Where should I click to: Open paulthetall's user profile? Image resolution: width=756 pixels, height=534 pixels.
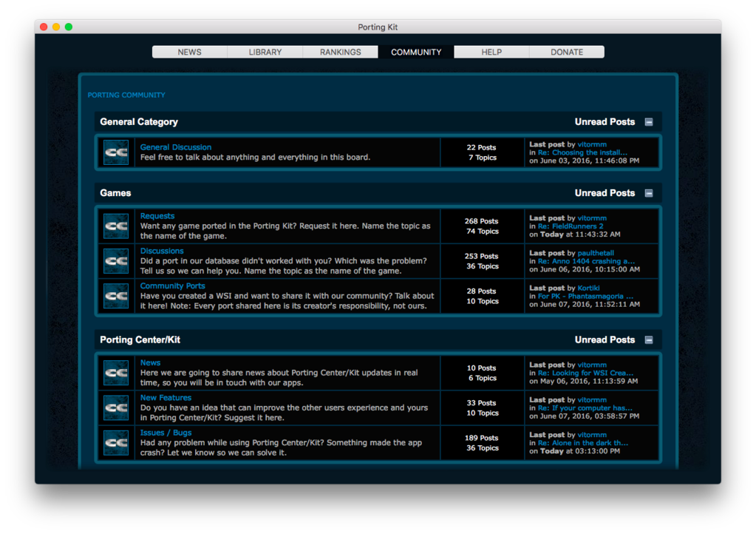click(596, 253)
